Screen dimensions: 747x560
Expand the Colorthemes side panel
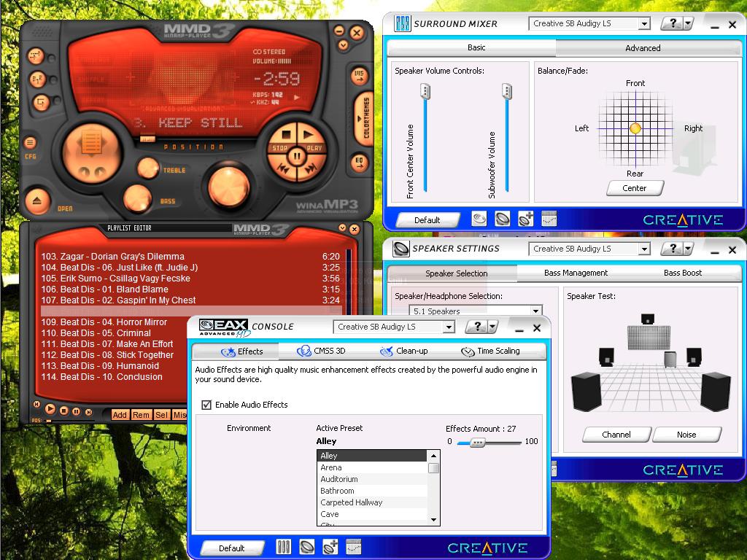click(x=363, y=117)
